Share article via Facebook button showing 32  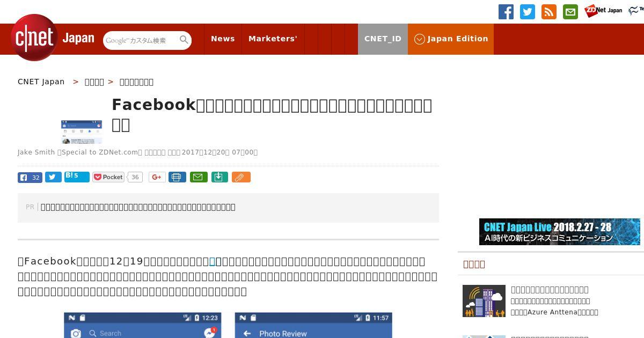[x=30, y=178]
